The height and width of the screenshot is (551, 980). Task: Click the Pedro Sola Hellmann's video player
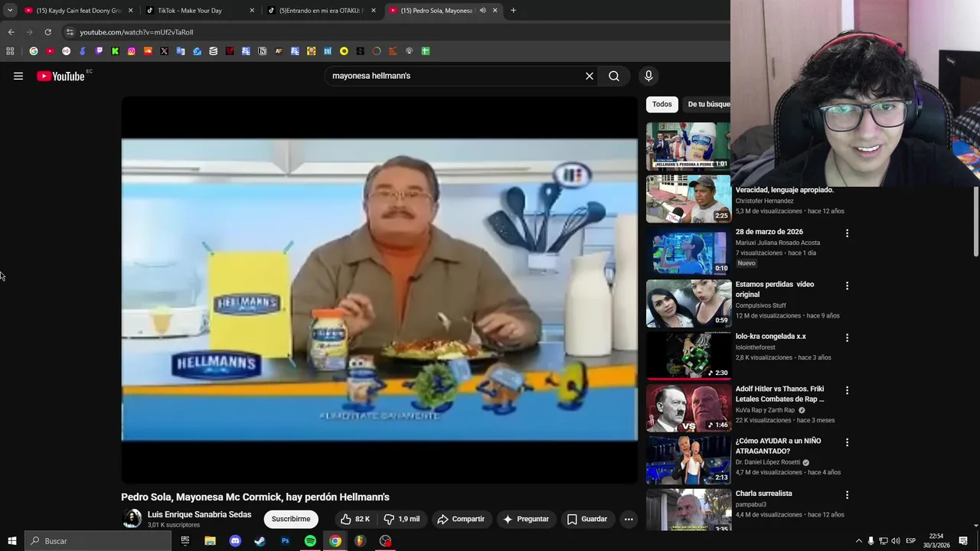pyautogui.click(x=379, y=289)
